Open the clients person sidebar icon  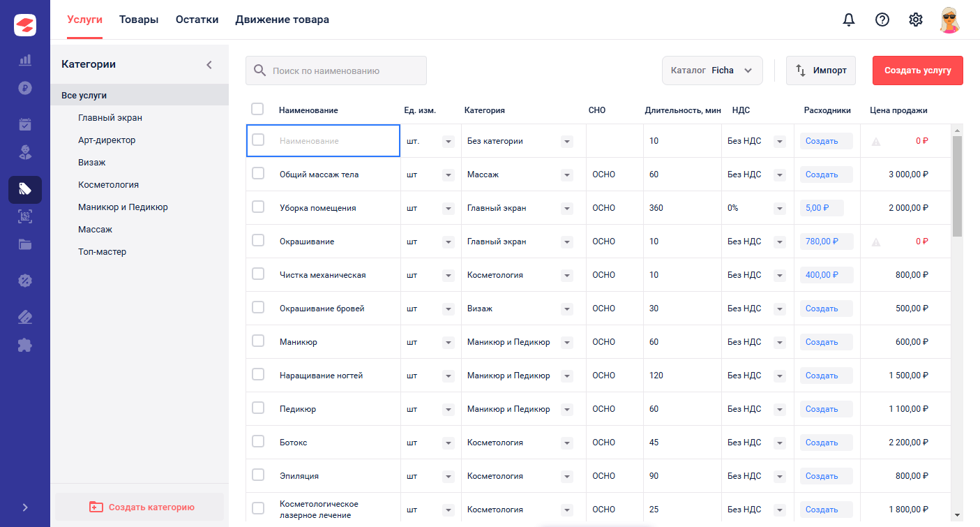coord(25,152)
